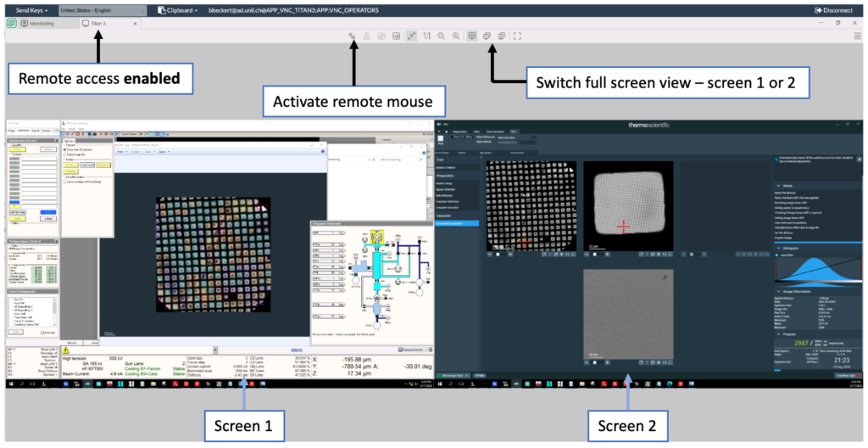Expand the Microscope State panel
Screen dimensions: 868x448
(453, 375)
